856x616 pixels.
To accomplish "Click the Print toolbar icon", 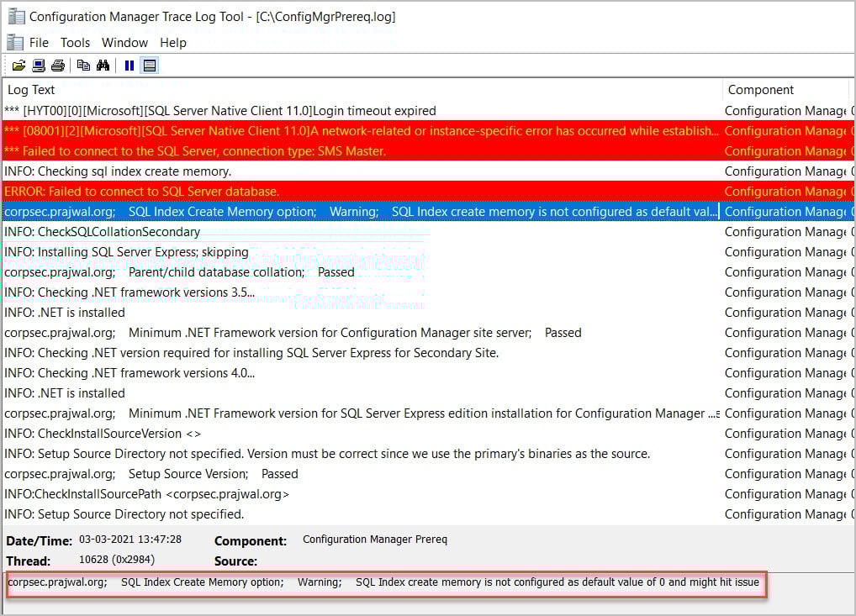I will [58, 66].
